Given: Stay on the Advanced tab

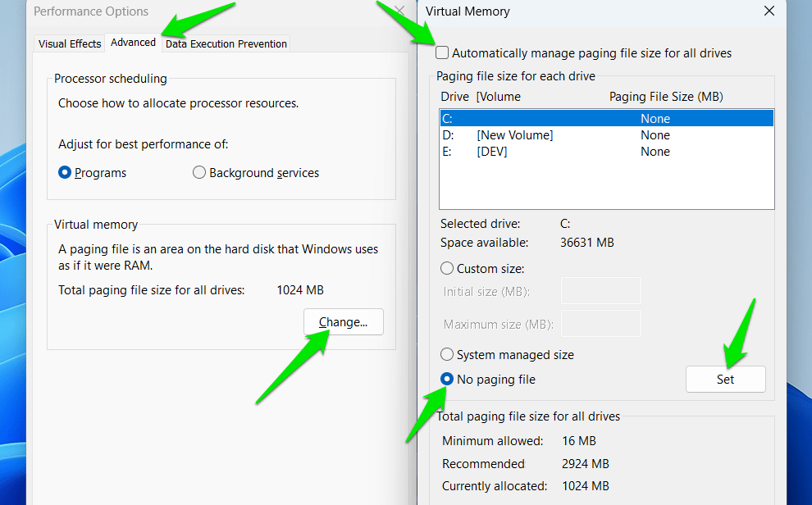Looking at the screenshot, I should click(132, 42).
